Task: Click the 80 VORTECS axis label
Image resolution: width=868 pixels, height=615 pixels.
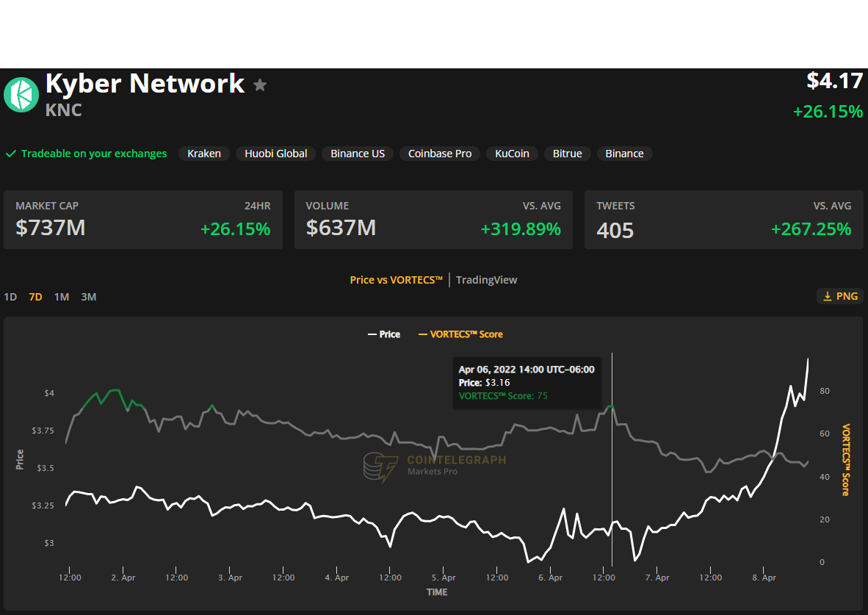Action: tap(824, 391)
